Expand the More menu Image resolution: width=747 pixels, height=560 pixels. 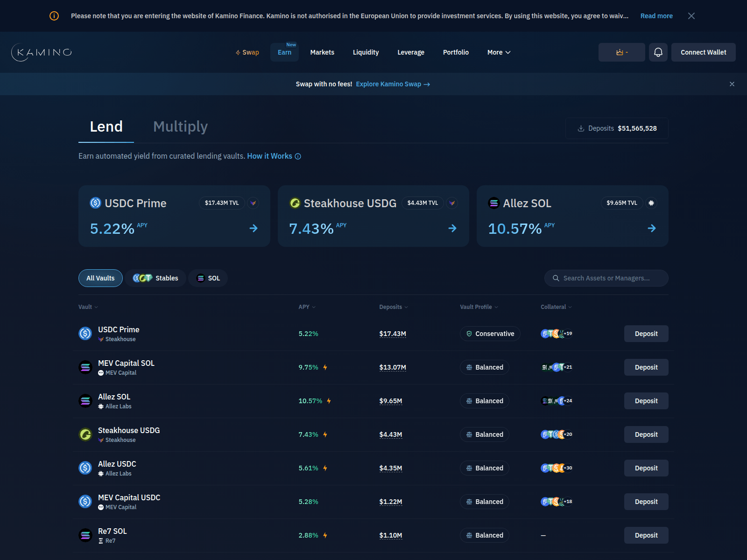pos(499,52)
